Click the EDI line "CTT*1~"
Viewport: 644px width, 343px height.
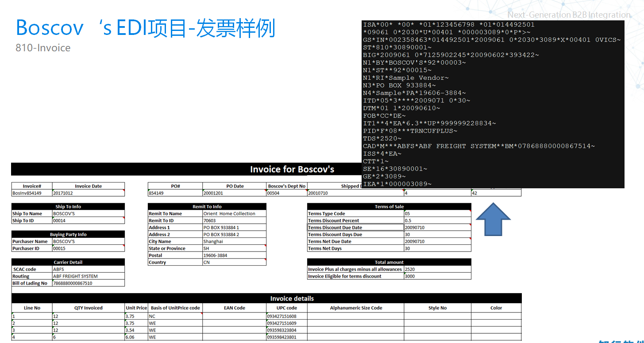pos(376,161)
